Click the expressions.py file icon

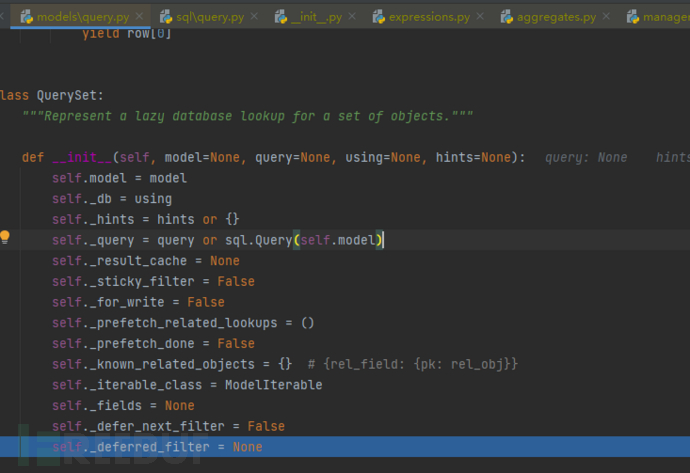pyautogui.click(x=379, y=16)
